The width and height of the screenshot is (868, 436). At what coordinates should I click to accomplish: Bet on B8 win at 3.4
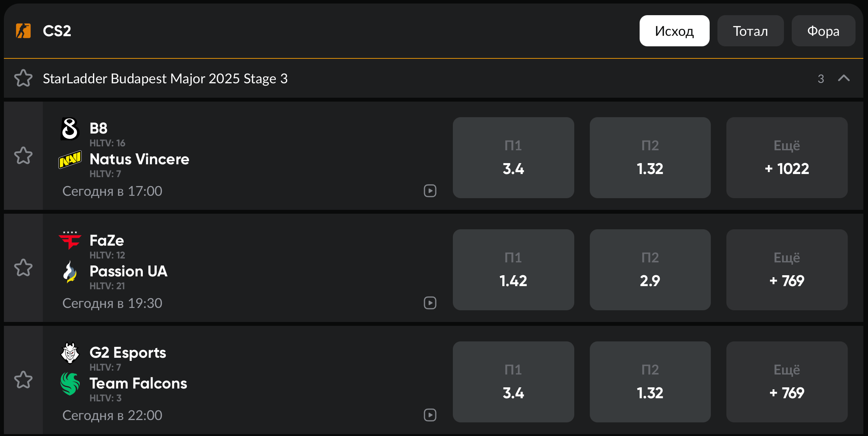513,158
